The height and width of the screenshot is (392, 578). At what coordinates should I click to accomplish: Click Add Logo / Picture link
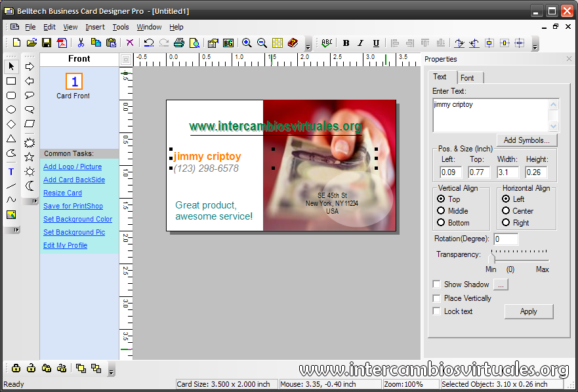[x=73, y=167]
